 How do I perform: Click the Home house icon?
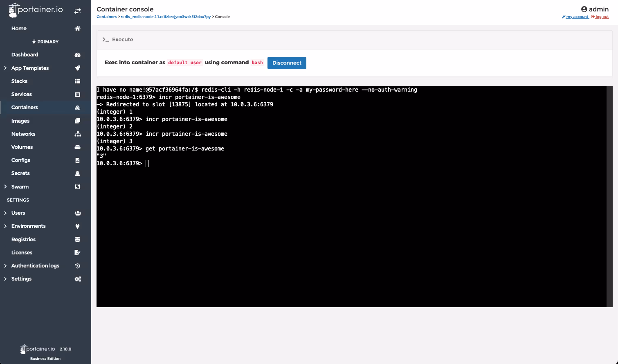point(77,28)
